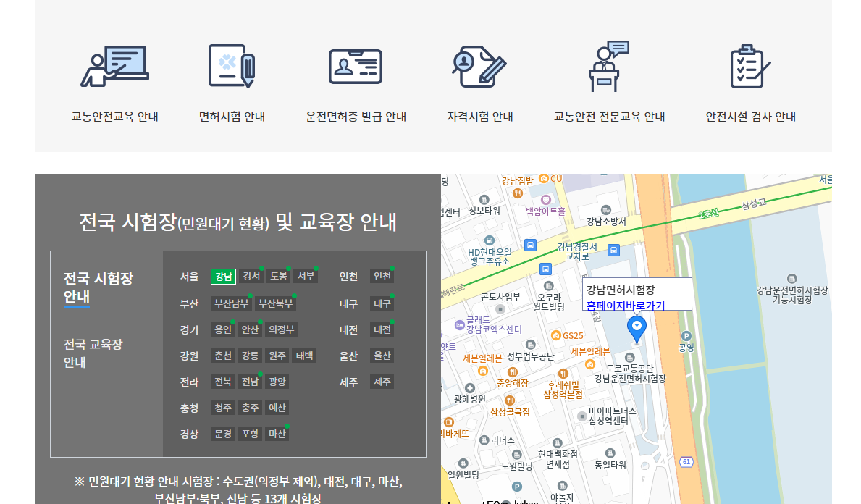Select the 전북 test center
This screenshot has height=504, width=861.
pyautogui.click(x=223, y=382)
